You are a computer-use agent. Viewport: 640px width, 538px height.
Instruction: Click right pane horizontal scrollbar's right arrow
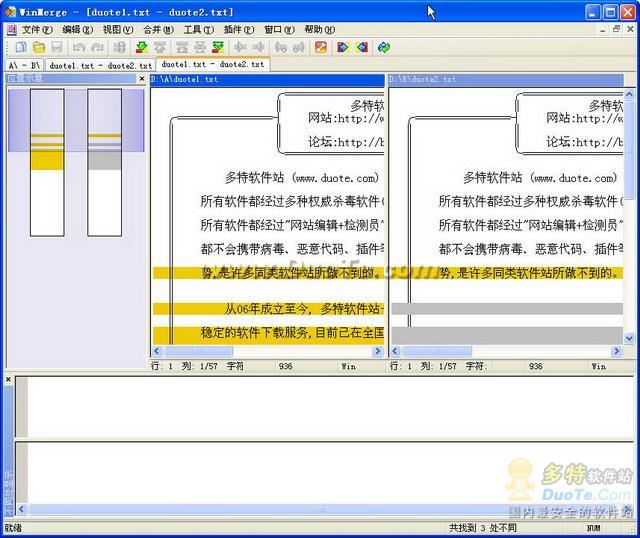pyautogui.click(x=616, y=351)
